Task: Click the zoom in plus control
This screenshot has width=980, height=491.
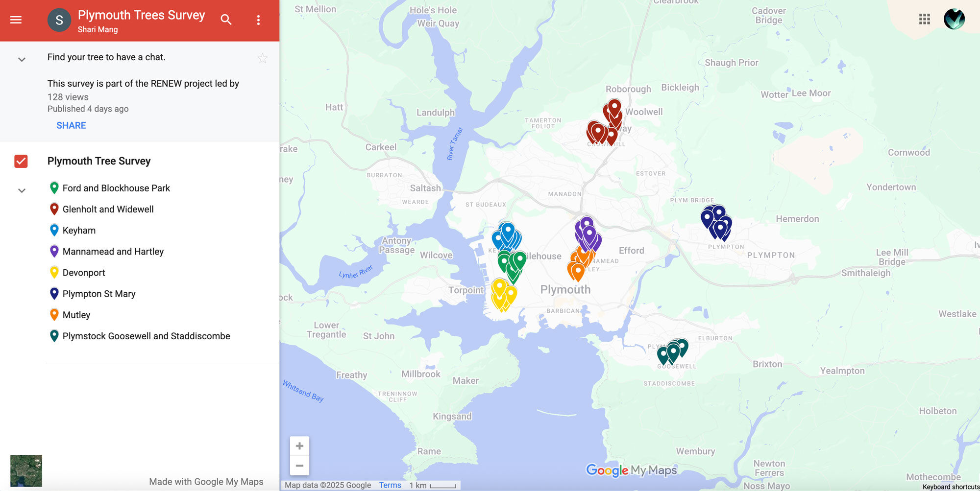Action: click(299, 445)
